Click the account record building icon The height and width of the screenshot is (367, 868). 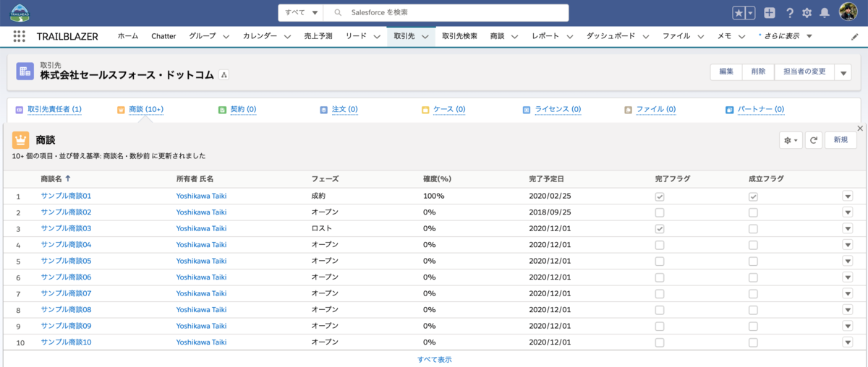pos(25,71)
